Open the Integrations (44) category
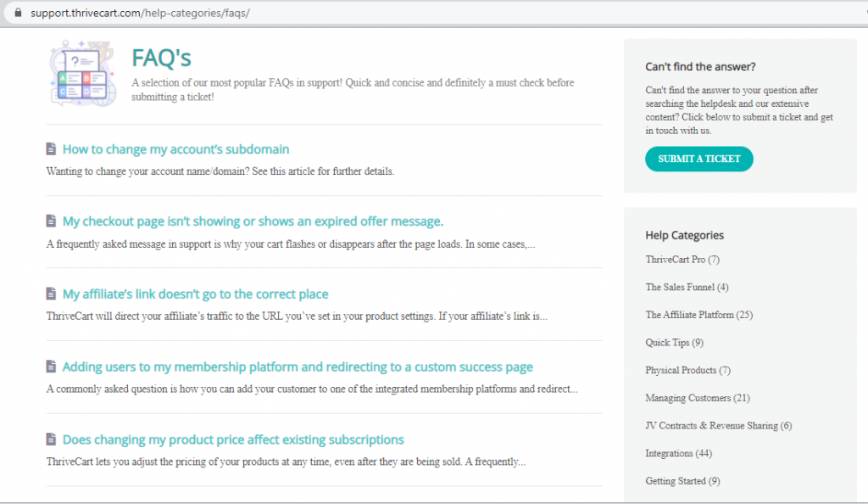The height and width of the screenshot is (504, 868). pos(679,453)
